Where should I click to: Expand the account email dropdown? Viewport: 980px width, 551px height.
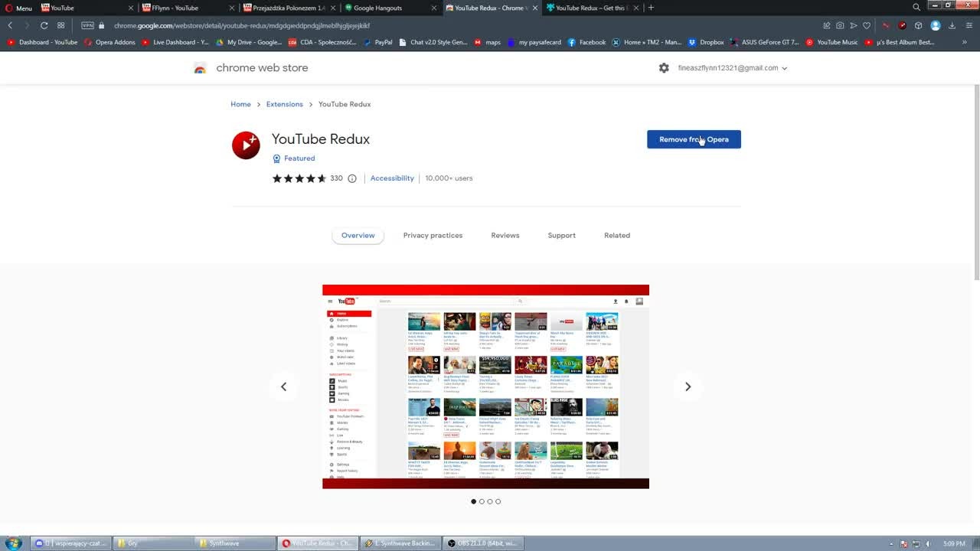[732, 67]
